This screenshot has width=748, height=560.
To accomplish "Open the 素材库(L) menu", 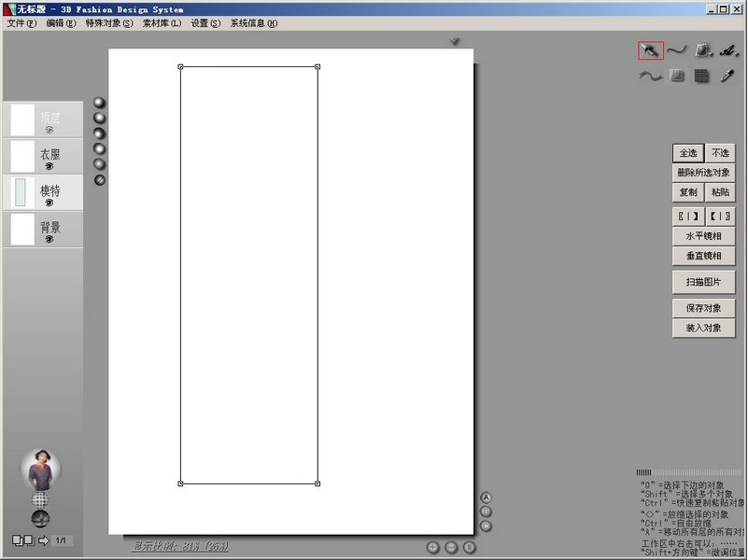I will 161,23.
